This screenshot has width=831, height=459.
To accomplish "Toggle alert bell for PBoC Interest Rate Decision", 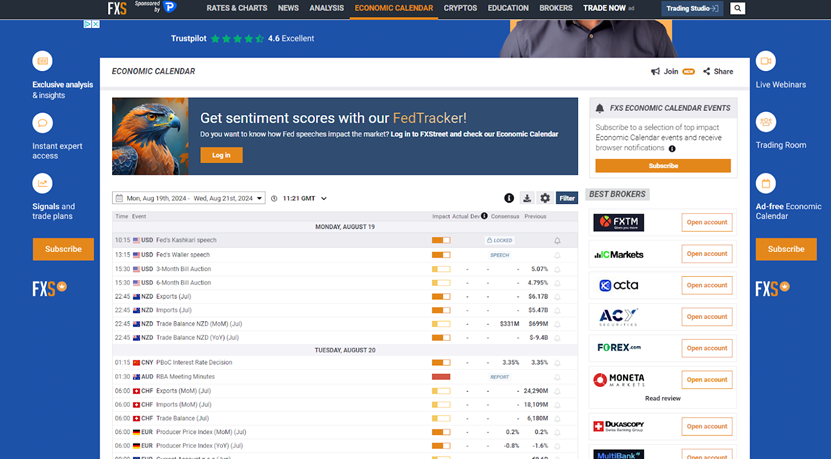I will [x=557, y=363].
